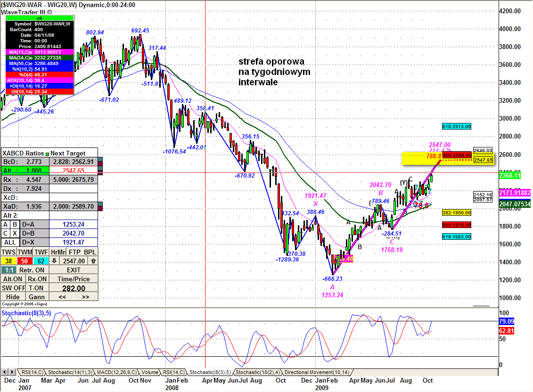533x392 pixels.
Task: Select point X in XABCD selector
Action: point(15,233)
